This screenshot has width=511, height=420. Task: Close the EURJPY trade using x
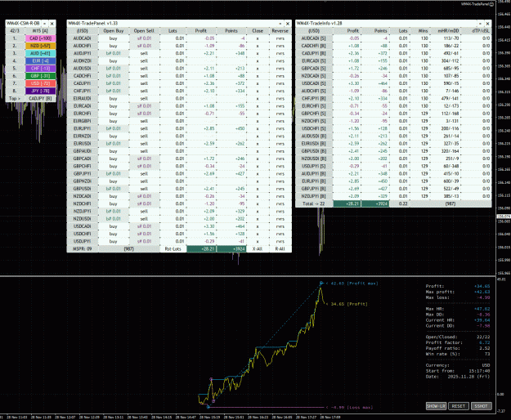click(258, 128)
